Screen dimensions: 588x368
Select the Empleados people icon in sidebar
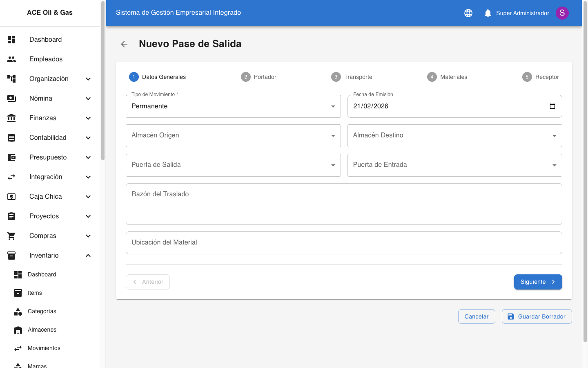pos(11,59)
